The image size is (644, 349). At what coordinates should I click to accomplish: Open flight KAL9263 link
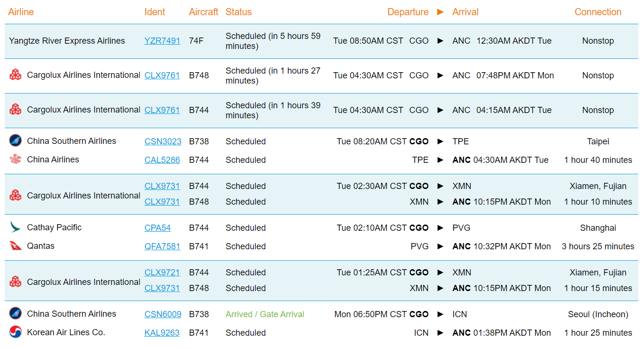(x=162, y=333)
